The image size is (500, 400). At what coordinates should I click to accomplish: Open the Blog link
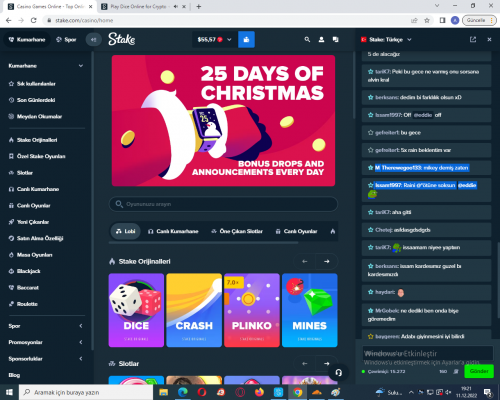14,375
